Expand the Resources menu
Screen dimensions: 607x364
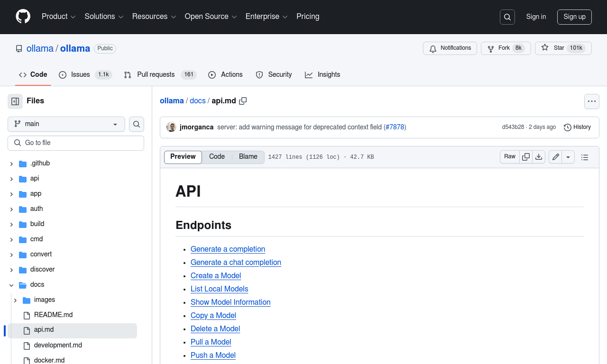click(x=154, y=17)
